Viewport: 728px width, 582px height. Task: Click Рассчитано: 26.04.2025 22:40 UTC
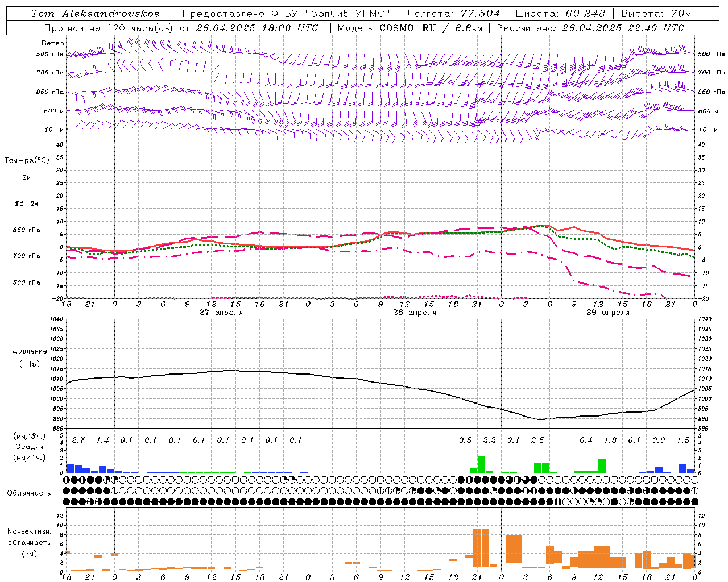tap(590, 28)
